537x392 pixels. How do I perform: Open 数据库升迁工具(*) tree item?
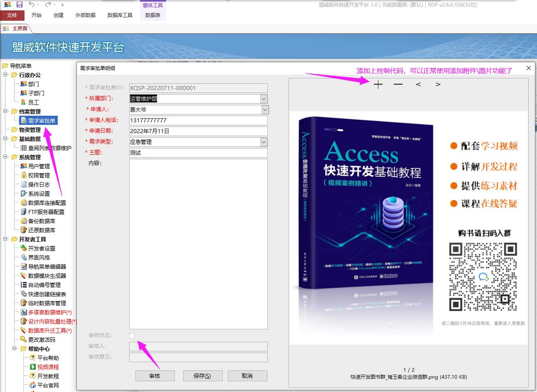click(50, 330)
